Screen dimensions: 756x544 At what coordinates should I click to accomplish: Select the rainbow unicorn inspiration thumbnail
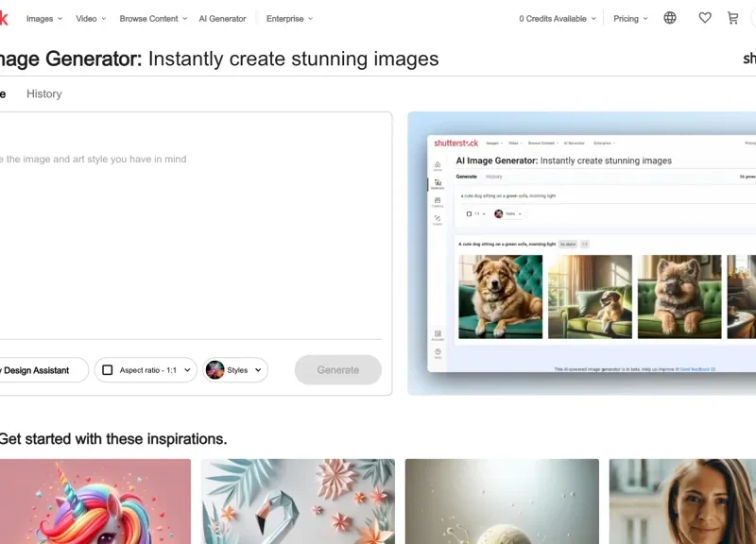point(94,501)
